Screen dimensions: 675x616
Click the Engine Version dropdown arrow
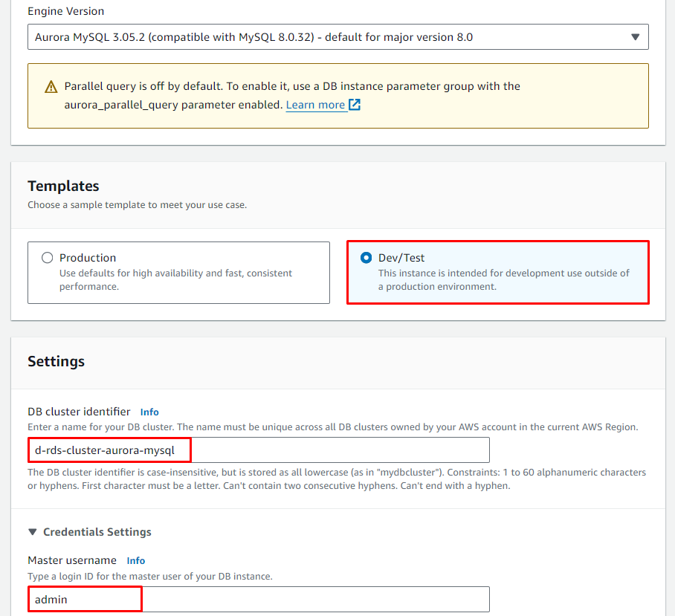coord(635,37)
